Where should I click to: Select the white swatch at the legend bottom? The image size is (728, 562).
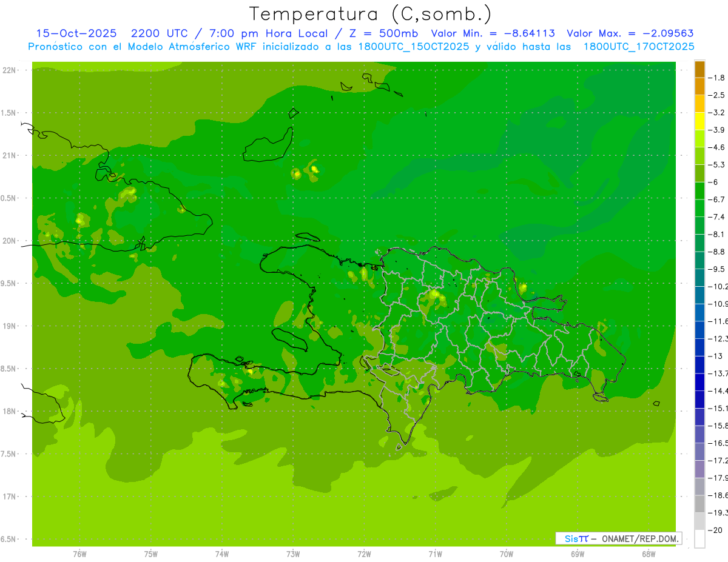coord(699,538)
